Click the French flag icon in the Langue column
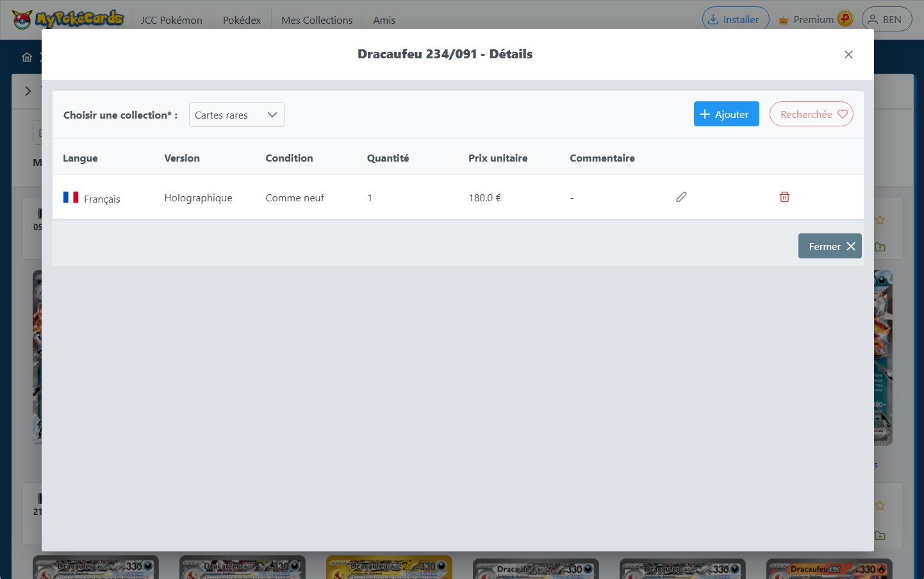The width and height of the screenshot is (924, 579). tap(70, 197)
